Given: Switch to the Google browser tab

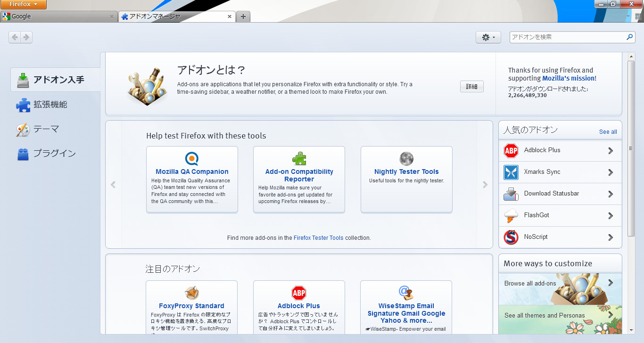Looking at the screenshot, I should coord(58,16).
